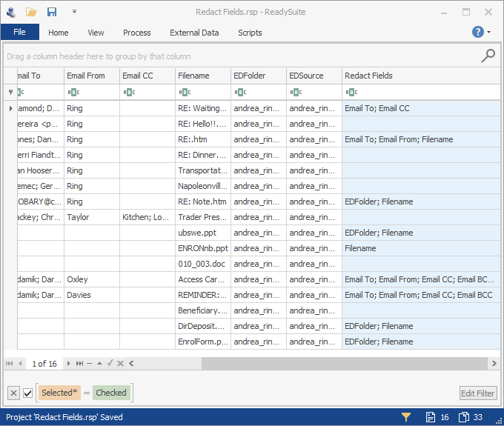Click the Save disk icon
Image resolution: width=504 pixels, height=426 pixels.
[52, 12]
